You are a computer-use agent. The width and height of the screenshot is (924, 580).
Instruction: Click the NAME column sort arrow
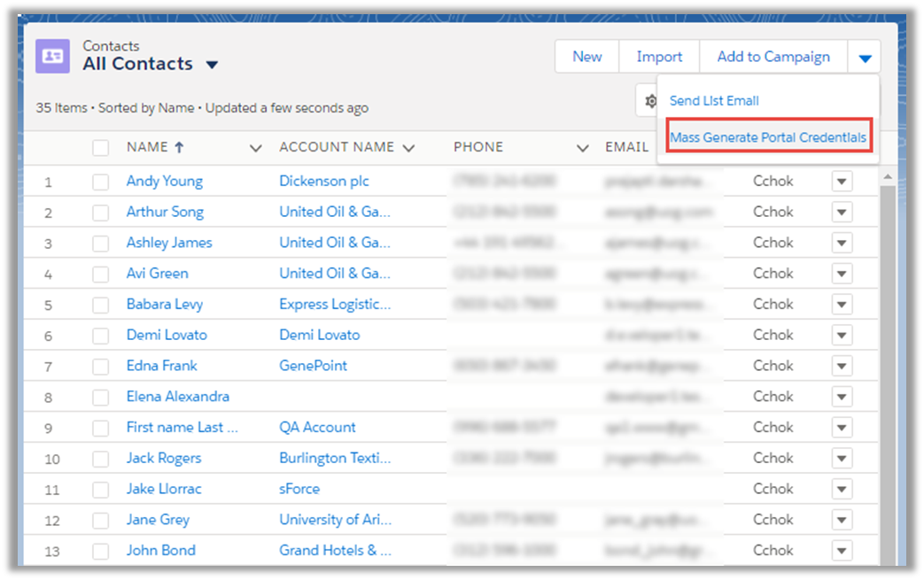pyautogui.click(x=179, y=148)
